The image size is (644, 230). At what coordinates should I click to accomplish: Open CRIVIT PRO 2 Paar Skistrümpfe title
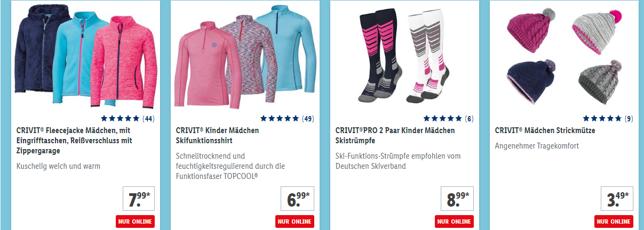[x=395, y=135]
